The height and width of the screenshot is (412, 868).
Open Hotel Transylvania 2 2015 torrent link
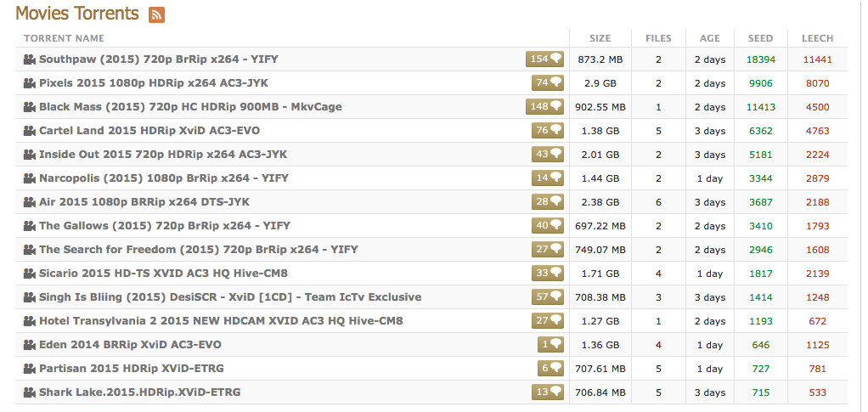pos(220,321)
